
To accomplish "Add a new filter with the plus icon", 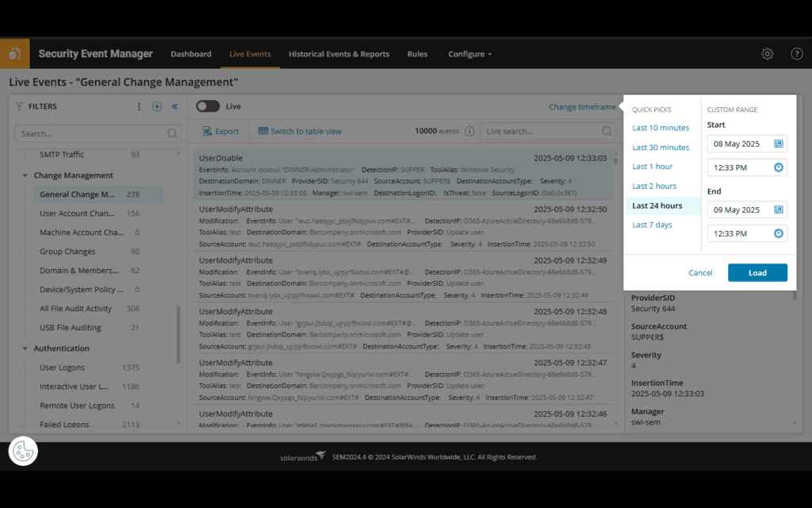I will (156, 106).
